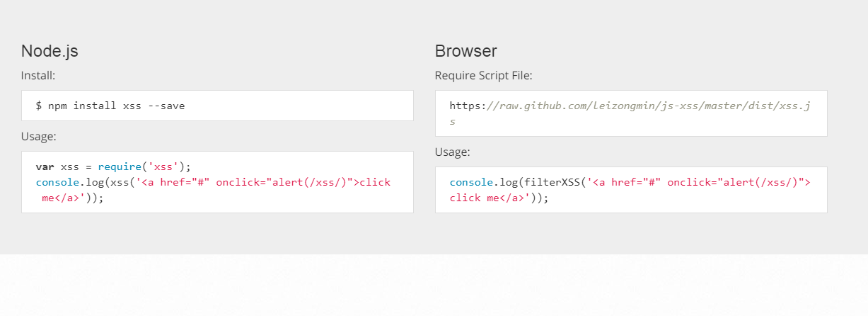This screenshot has height=316, width=868.
Task: Click the 'Usage:' label under Node.js
Action: pyautogui.click(x=39, y=136)
